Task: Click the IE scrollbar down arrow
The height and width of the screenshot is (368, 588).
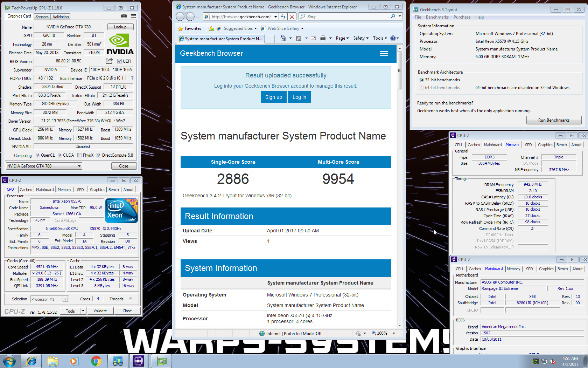Action: (399, 325)
